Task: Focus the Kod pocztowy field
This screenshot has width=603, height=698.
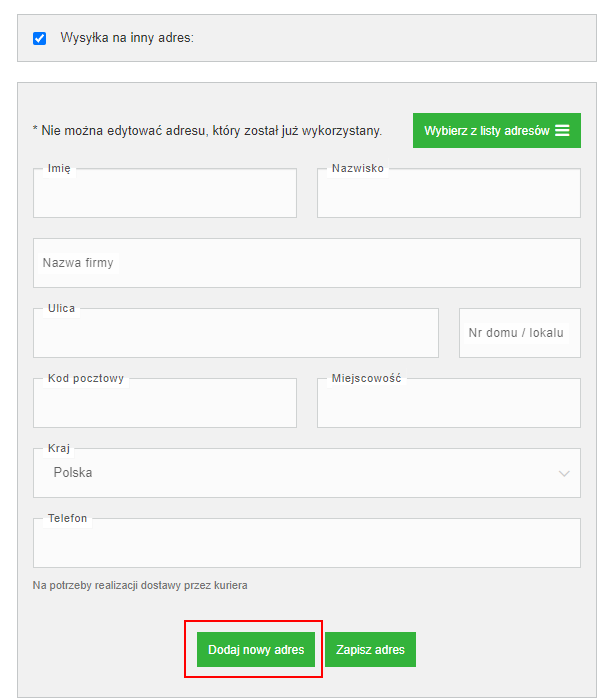Action: click(x=165, y=403)
